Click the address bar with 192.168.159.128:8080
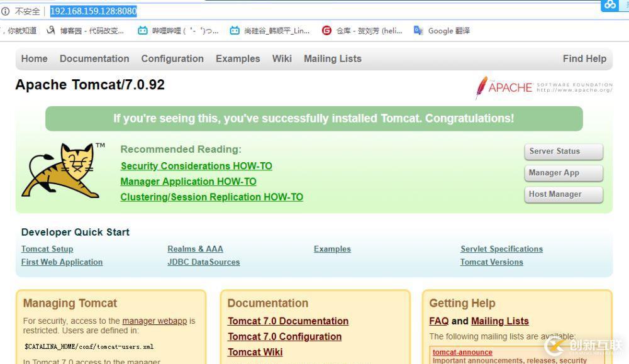The image size is (629, 364). click(x=93, y=11)
